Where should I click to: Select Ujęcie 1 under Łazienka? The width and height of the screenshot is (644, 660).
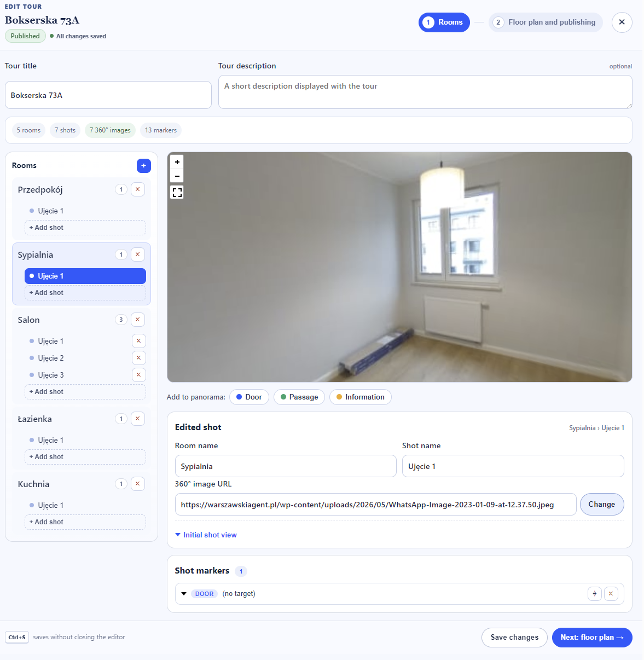point(85,440)
